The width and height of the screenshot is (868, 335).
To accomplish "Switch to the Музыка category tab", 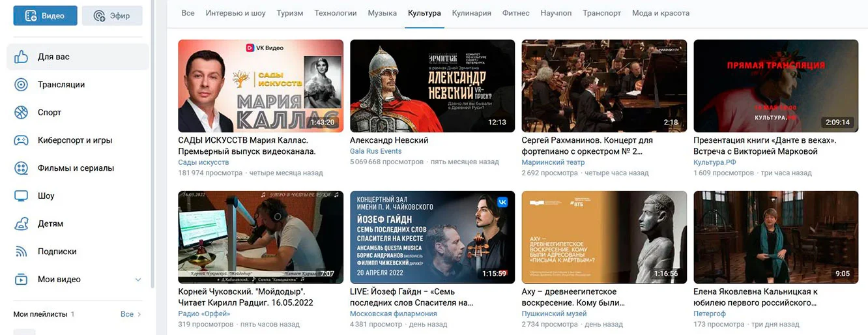I will tap(382, 13).
